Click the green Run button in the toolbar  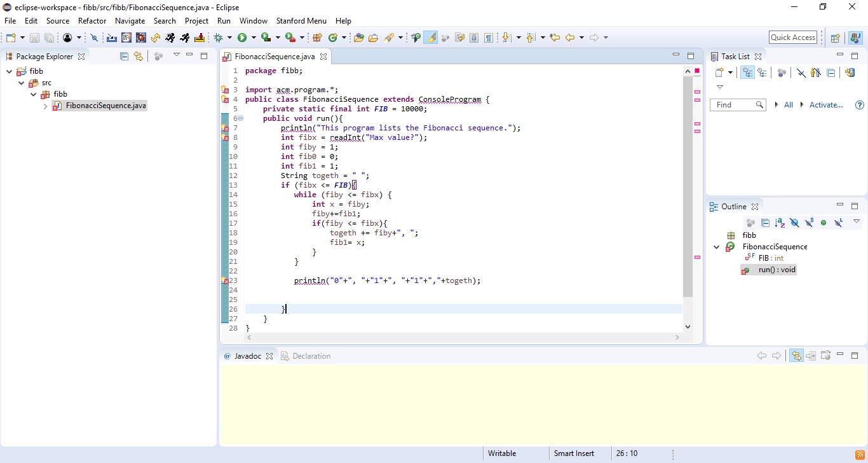click(x=242, y=38)
